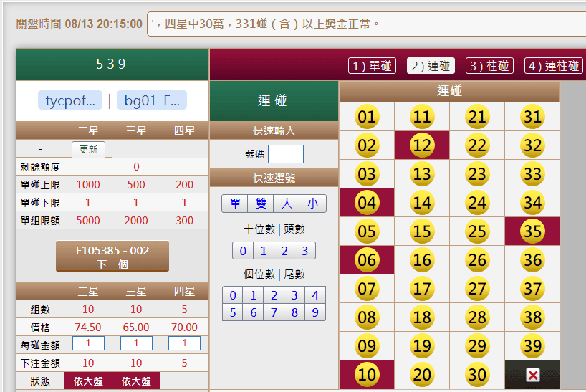Choose ball number 23
The height and width of the screenshot is (392, 586).
click(x=477, y=174)
